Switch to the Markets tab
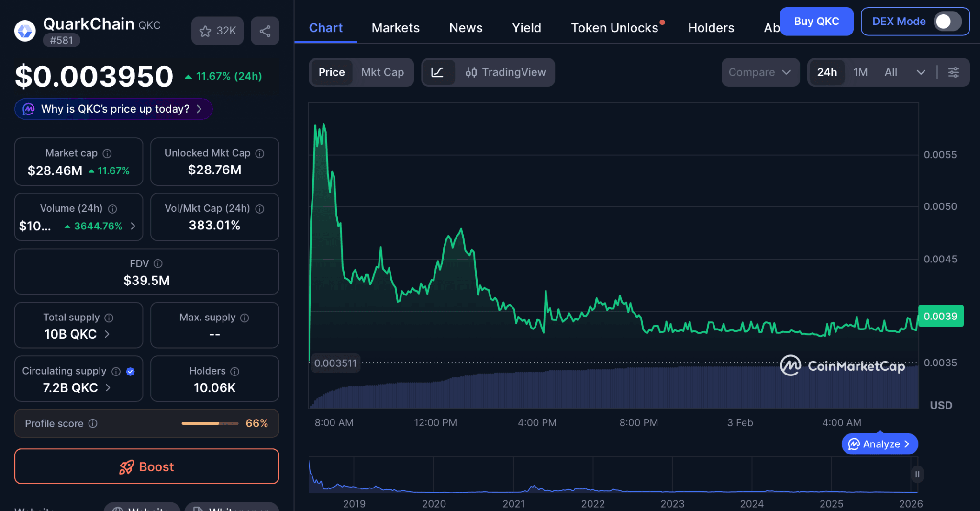 click(x=395, y=28)
